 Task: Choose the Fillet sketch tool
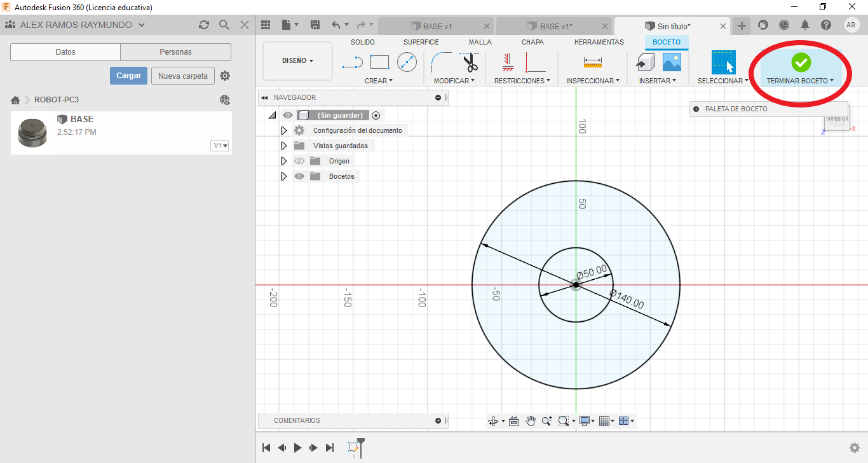point(441,62)
